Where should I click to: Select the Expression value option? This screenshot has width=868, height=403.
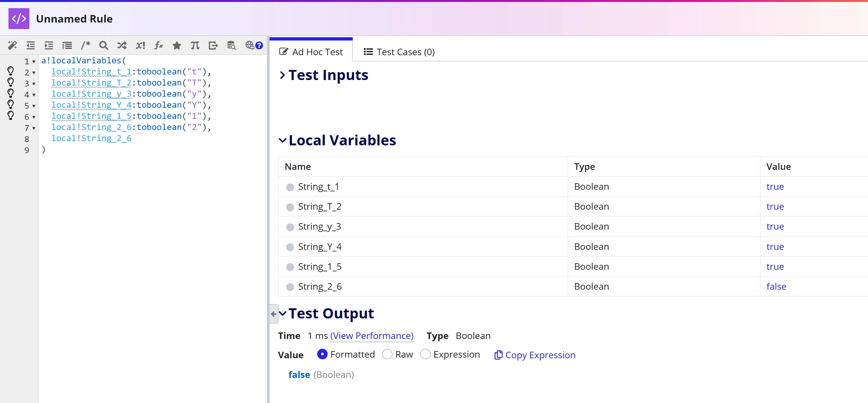[425, 354]
